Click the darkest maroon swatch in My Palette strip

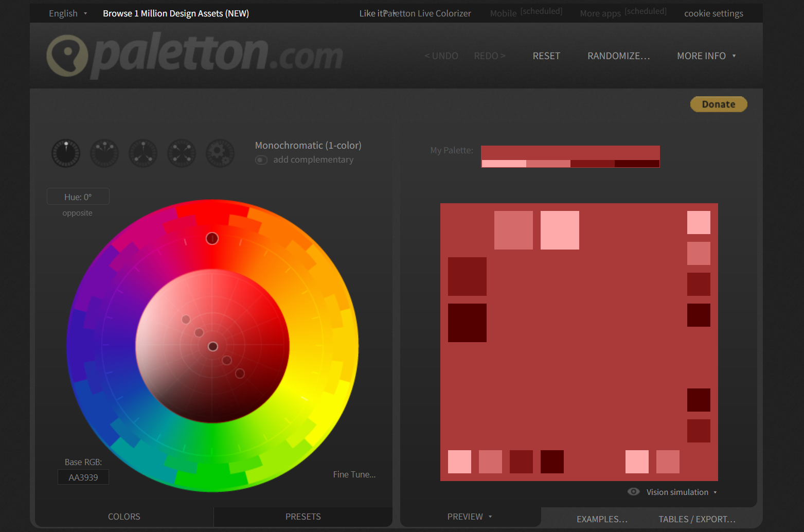tap(637, 164)
